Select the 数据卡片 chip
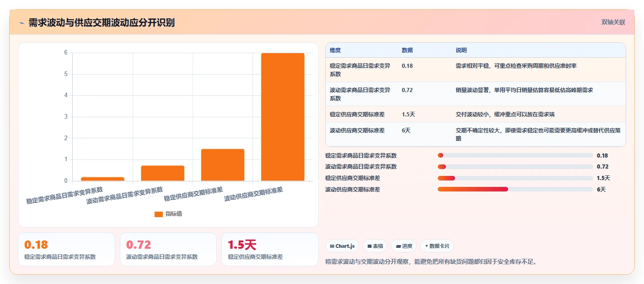This screenshot has height=284, width=644. (x=437, y=246)
